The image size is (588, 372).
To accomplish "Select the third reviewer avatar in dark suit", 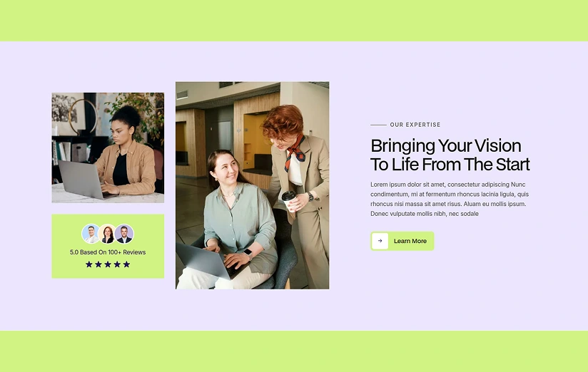I will tap(124, 234).
